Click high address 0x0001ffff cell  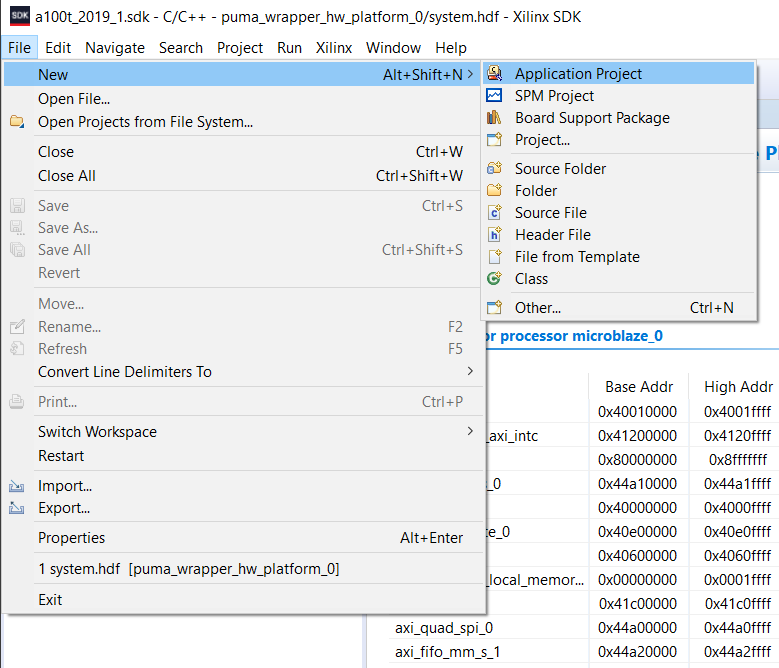click(x=737, y=580)
